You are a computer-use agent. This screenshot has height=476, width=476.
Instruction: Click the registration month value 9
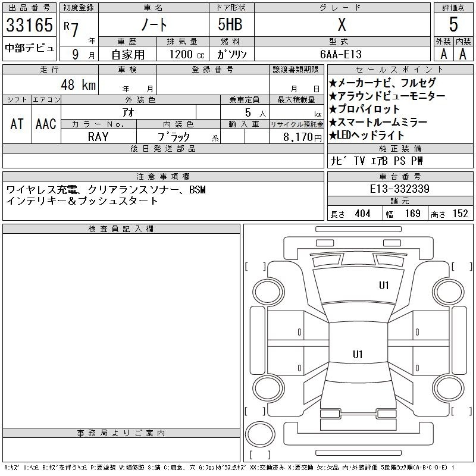pyautogui.click(x=76, y=54)
